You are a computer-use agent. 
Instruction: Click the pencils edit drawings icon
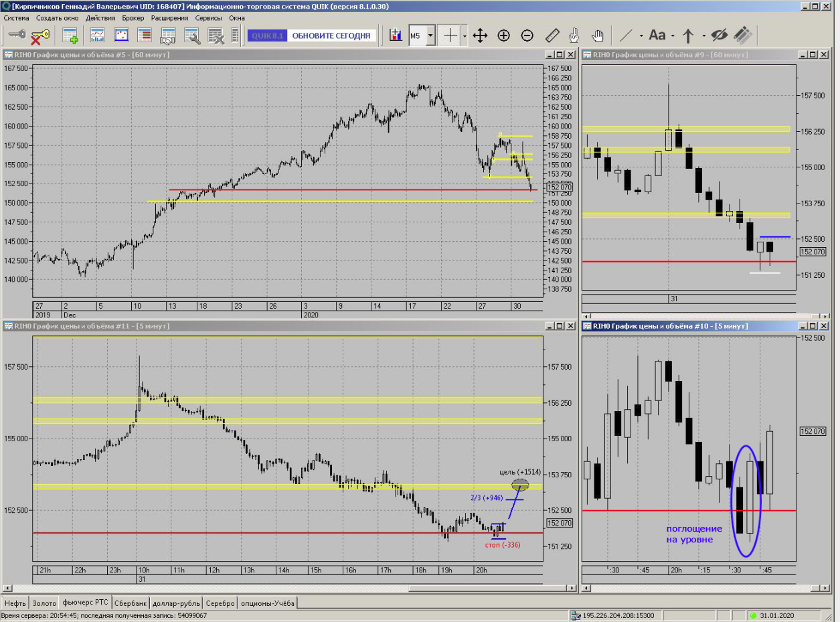click(x=742, y=35)
